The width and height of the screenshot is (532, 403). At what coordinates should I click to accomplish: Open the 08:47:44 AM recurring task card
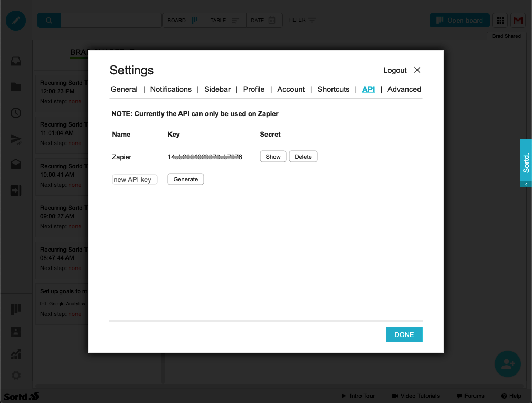[62, 261]
